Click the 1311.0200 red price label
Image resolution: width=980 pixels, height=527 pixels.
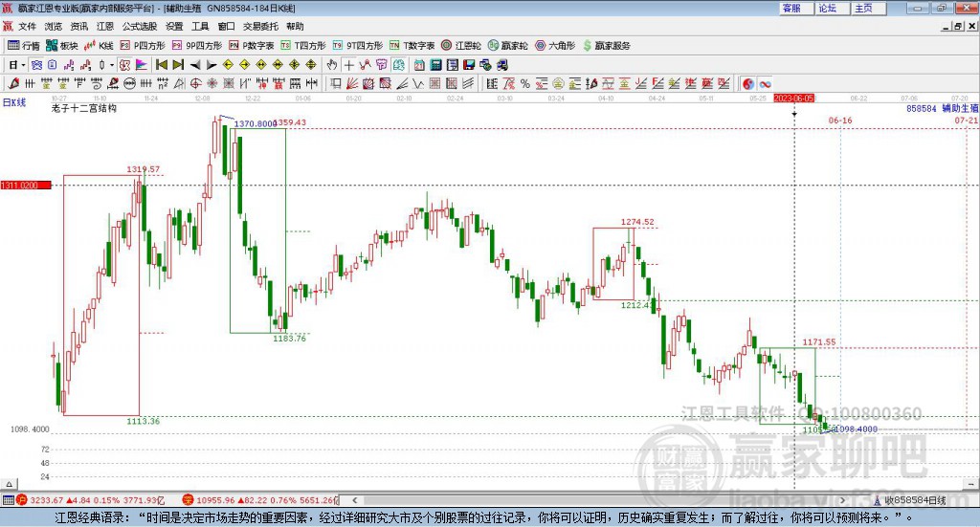click(x=26, y=186)
